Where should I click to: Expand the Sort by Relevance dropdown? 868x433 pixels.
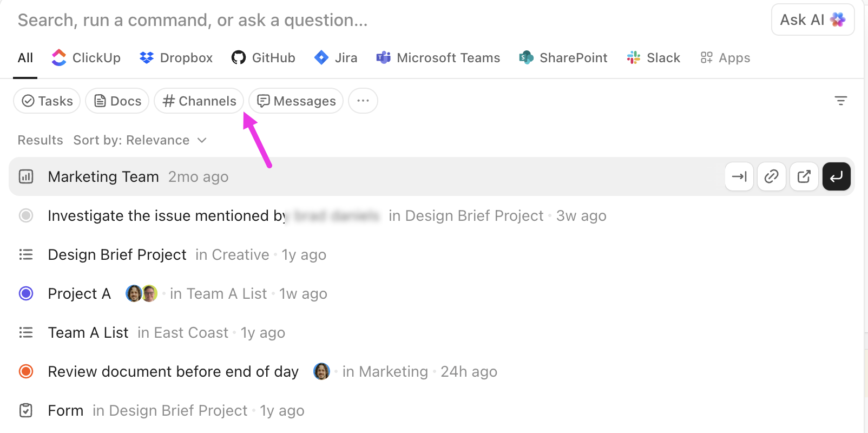140,140
